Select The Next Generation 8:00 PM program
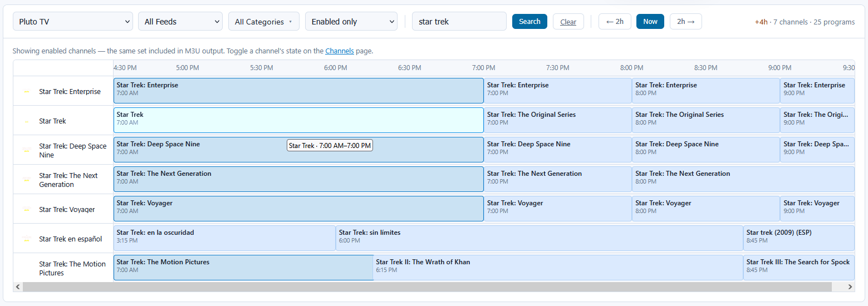The image size is (868, 306). (743, 179)
